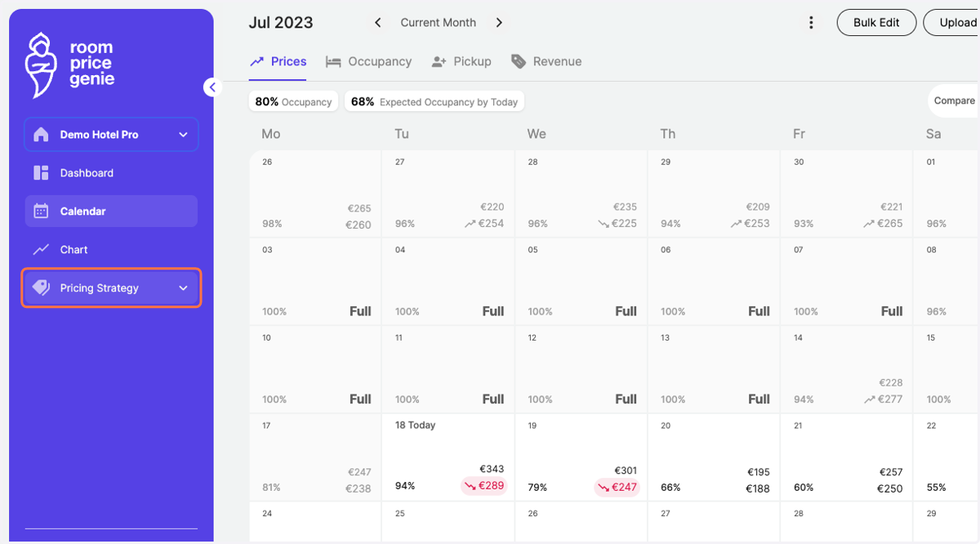Click the Fr weekday column header
980x544 pixels.
coord(799,134)
